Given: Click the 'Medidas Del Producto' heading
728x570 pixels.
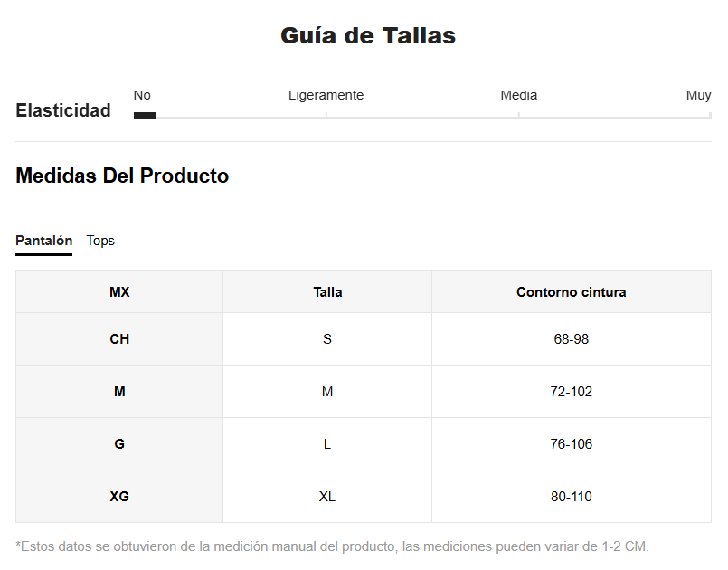Looking at the screenshot, I should click(x=122, y=176).
